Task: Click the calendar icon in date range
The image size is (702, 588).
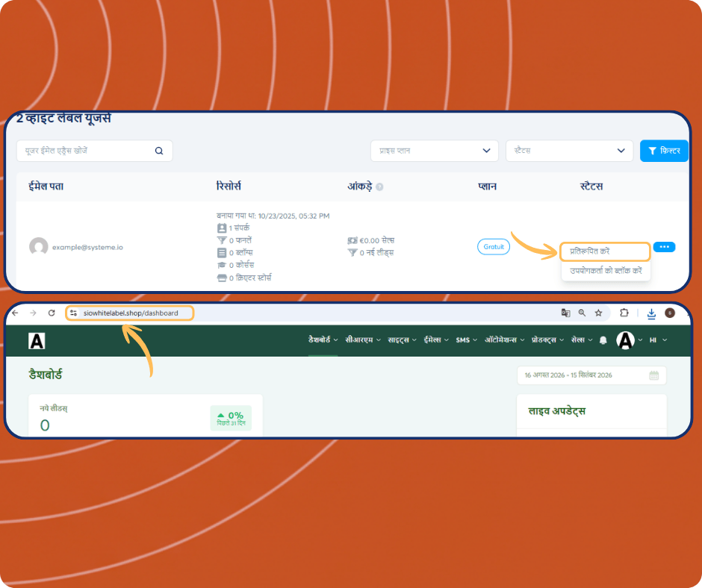Action: pos(653,375)
